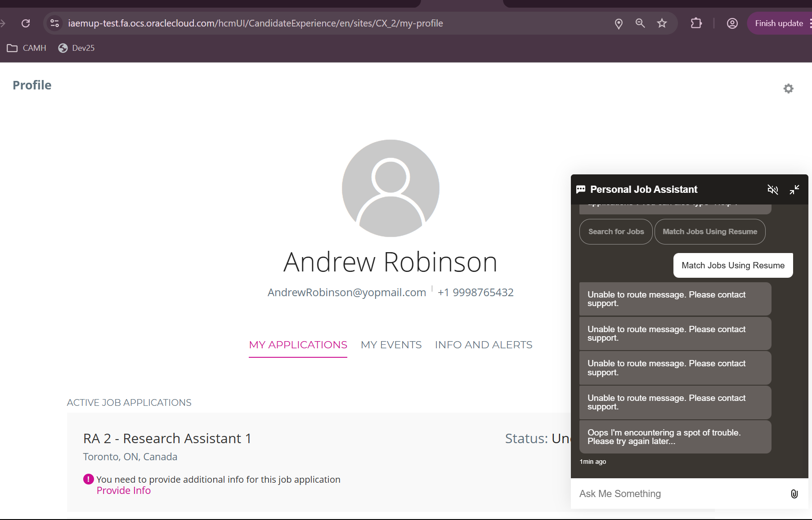Toggle the chat assistant sound mute icon
812x520 pixels.
pos(772,190)
